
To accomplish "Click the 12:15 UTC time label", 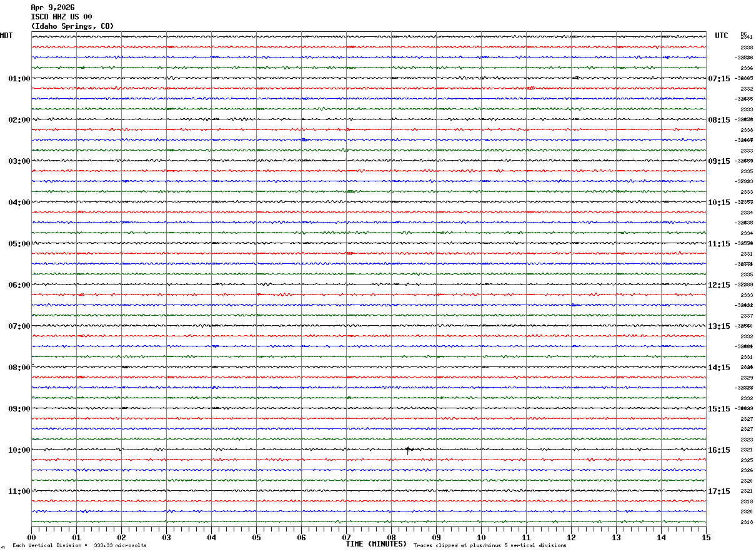I will (x=719, y=285).
